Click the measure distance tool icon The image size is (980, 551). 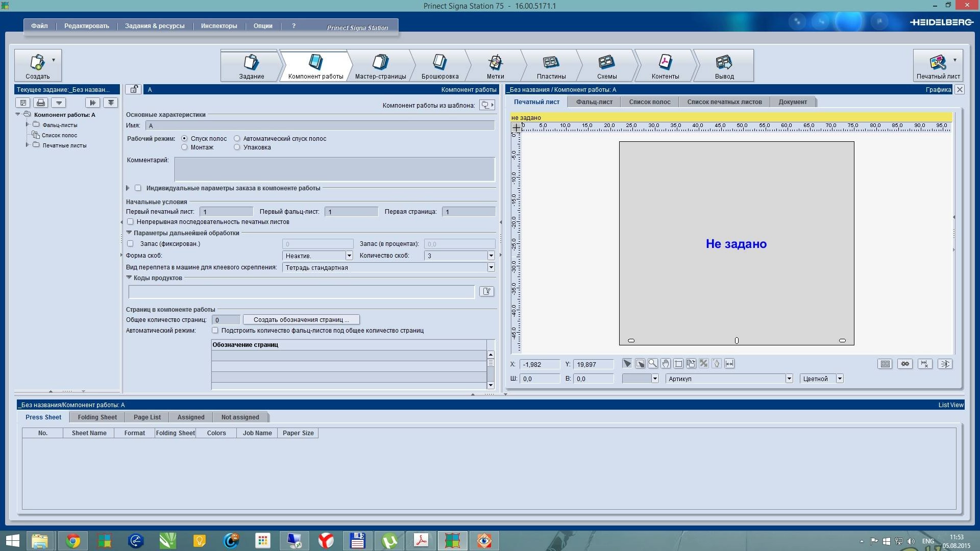[x=729, y=363]
